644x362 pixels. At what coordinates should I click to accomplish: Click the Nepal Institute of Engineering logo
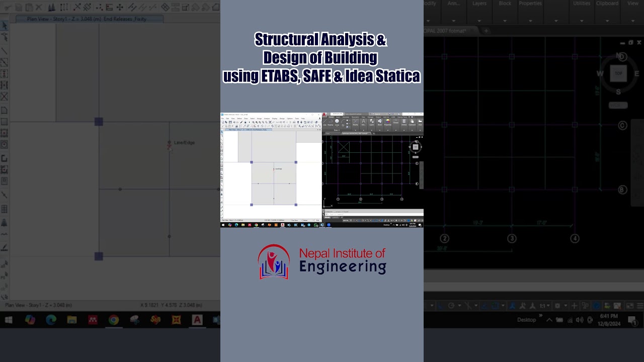tap(322, 261)
